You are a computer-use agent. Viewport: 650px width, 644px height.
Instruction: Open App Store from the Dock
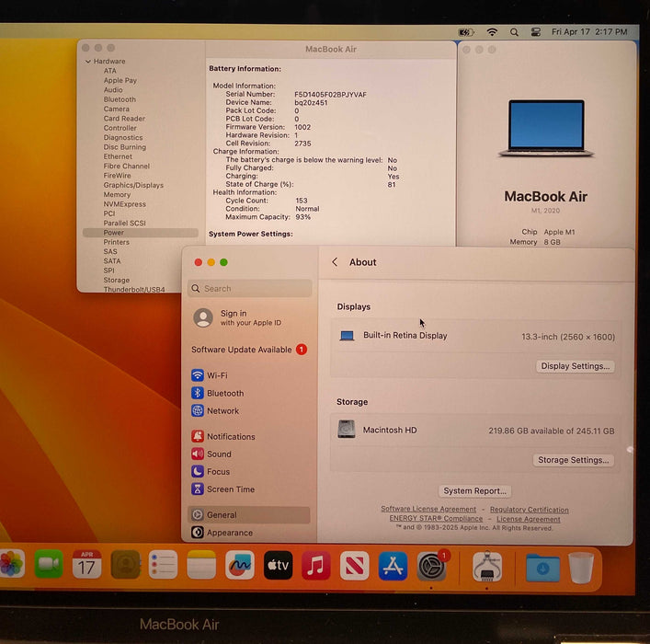pos(393,566)
